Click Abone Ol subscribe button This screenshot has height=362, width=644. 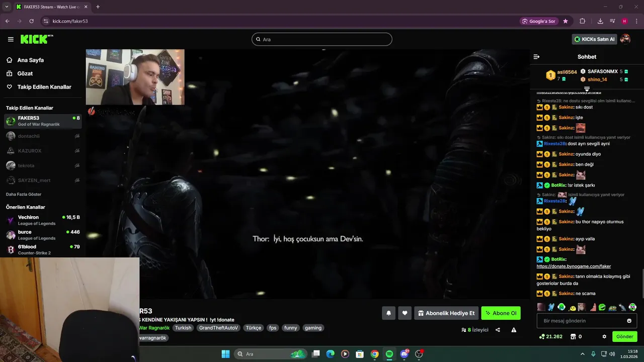[501, 313]
